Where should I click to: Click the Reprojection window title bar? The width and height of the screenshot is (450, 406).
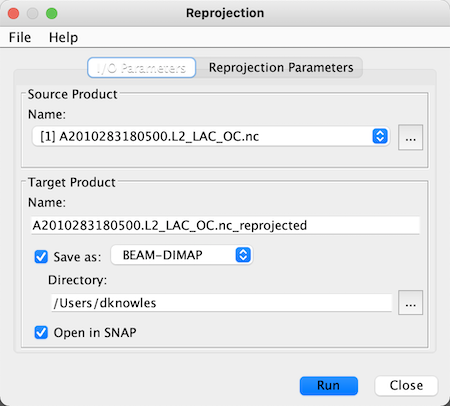click(225, 13)
